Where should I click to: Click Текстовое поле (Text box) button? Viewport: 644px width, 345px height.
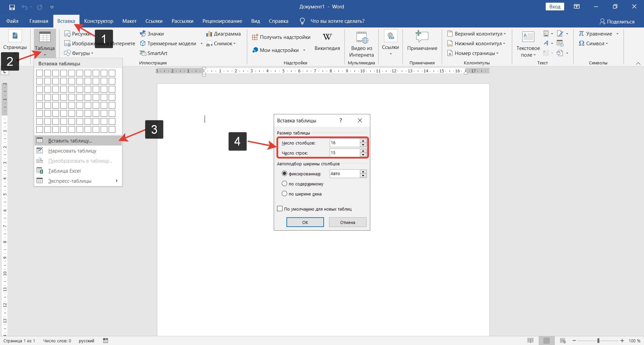[528, 44]
